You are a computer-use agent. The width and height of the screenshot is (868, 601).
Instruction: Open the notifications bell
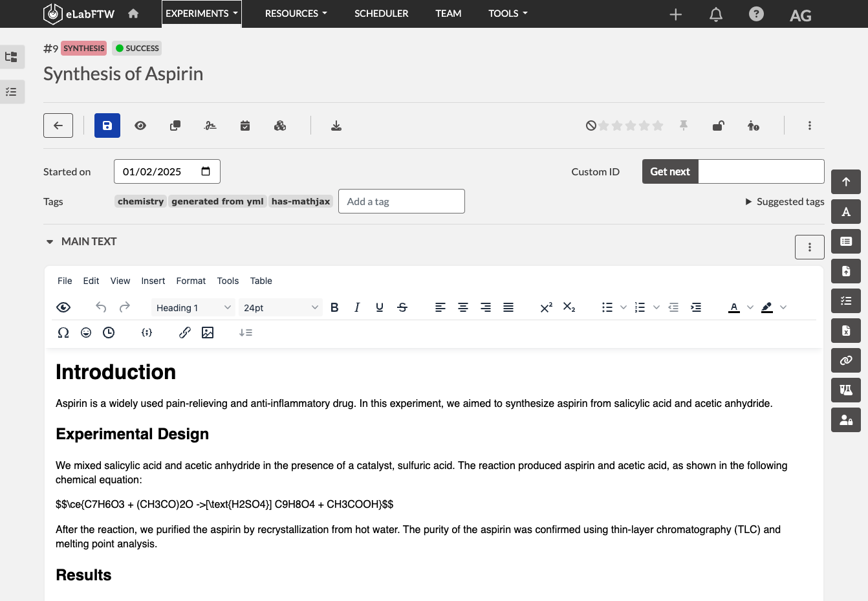click(716, 14)
